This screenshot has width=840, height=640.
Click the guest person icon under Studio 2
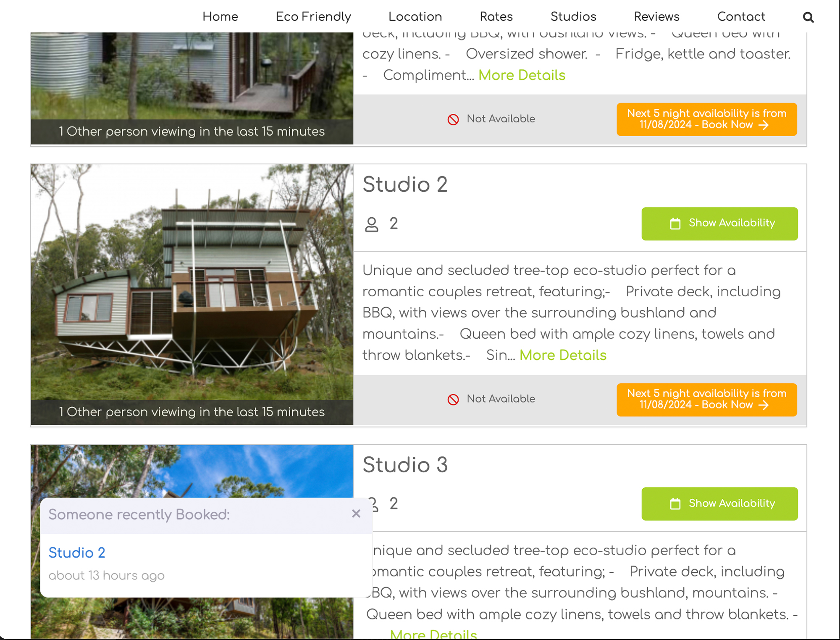coord(371,224)
